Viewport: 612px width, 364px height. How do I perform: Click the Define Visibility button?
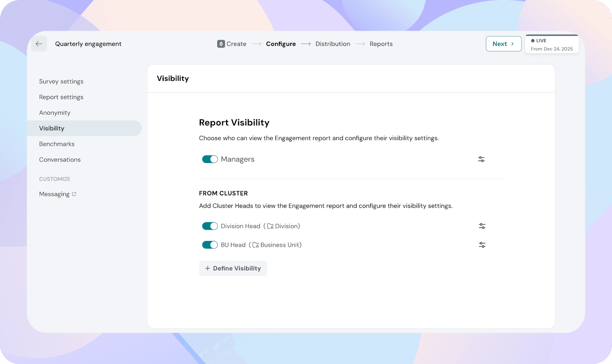[x=233, y=268]
